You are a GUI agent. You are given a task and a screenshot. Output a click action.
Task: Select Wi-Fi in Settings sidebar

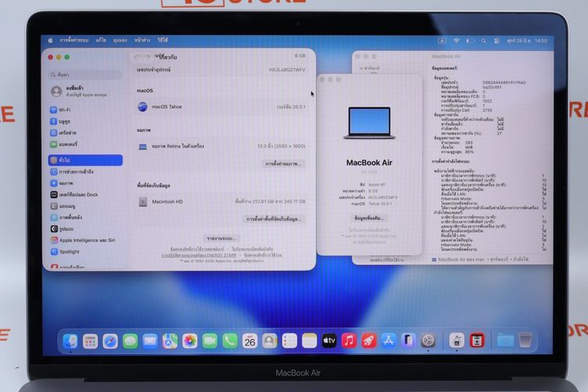point(85,110)
